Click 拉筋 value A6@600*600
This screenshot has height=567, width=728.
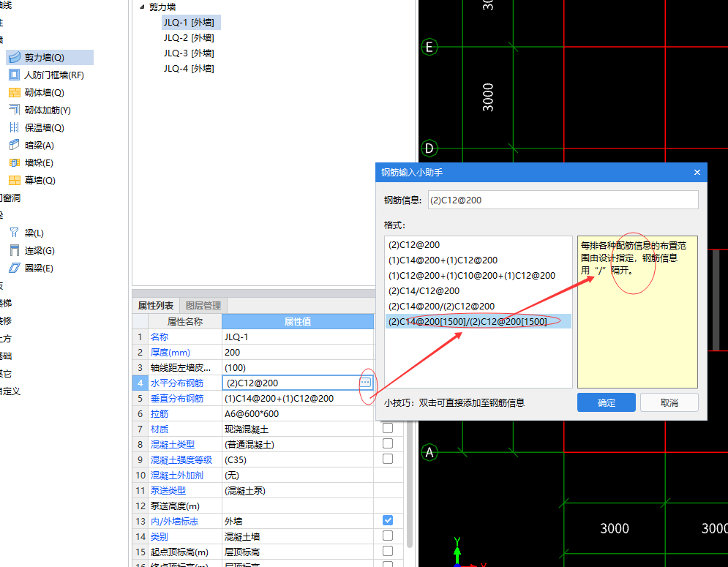(x=298, y=413)
